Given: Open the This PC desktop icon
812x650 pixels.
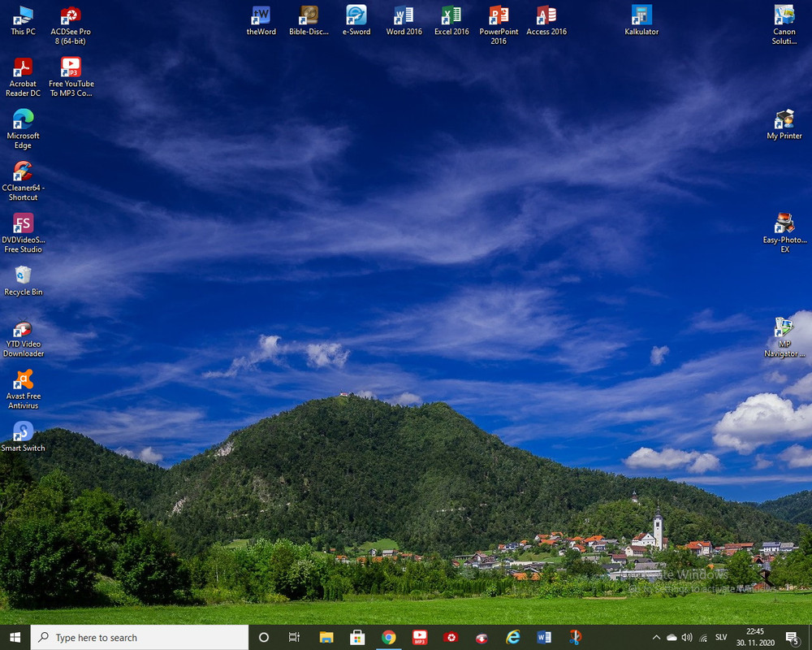Looking at the screenshot, I should (x=23, y=21).
